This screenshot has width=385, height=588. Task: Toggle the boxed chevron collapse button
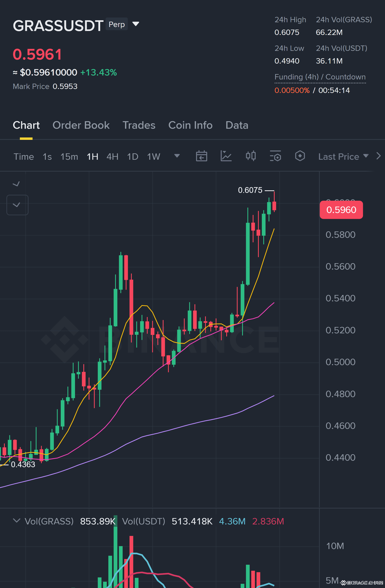click(x=17, y=205)
